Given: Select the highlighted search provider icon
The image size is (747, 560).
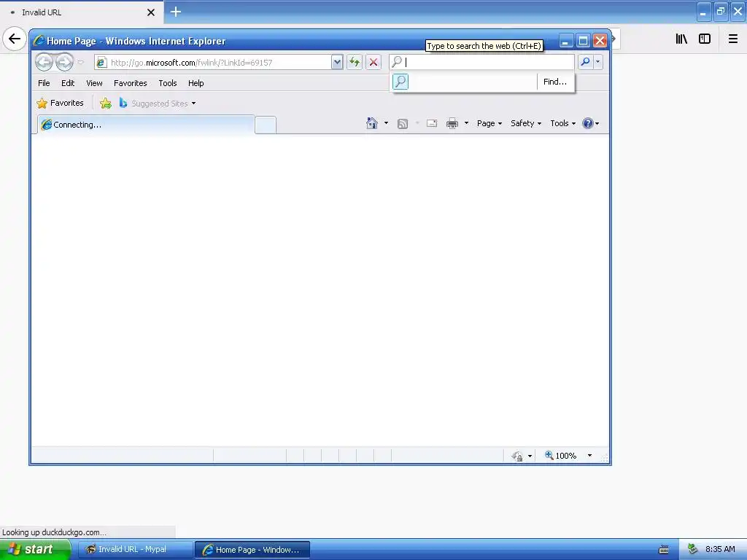Looking at the screenshot, I should (400, 82).
